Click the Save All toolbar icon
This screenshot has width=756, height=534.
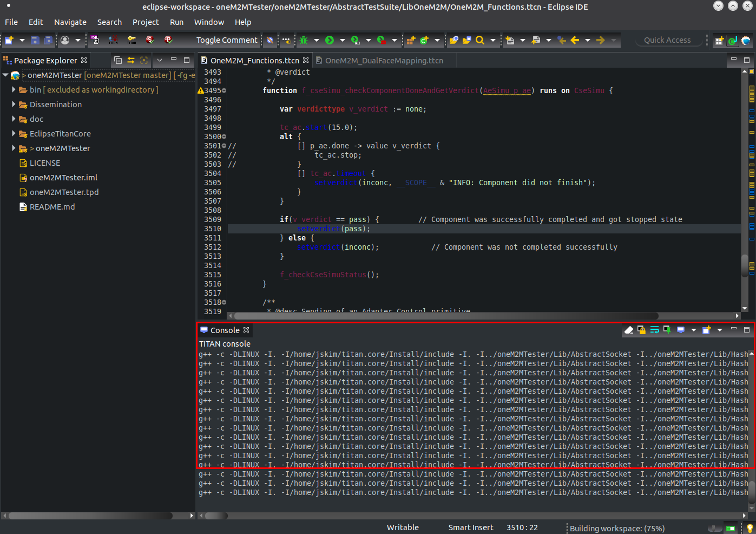pyautogui.click(x=48, y=40)
